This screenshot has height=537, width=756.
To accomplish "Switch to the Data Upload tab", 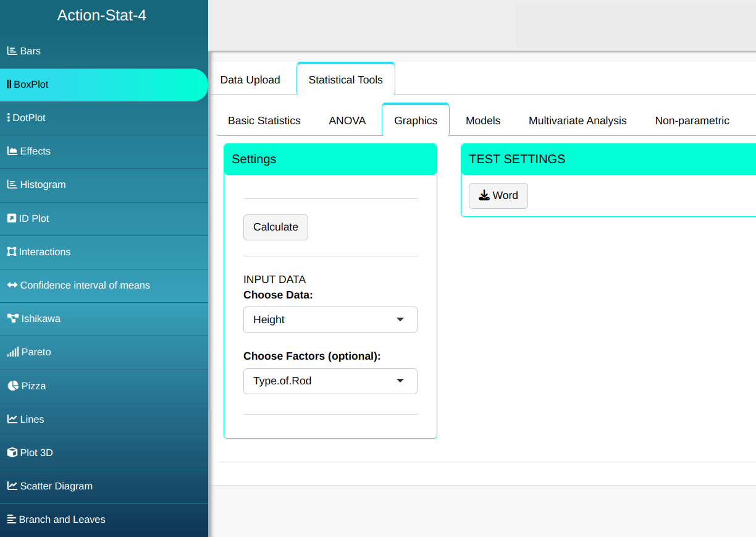I will (250, 80).
